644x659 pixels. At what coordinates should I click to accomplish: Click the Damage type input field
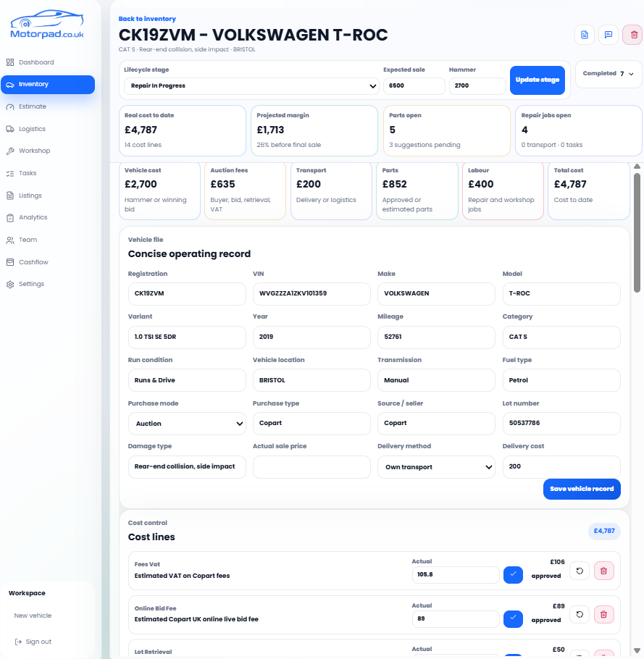pyautogui.click(x=187, y=467)
